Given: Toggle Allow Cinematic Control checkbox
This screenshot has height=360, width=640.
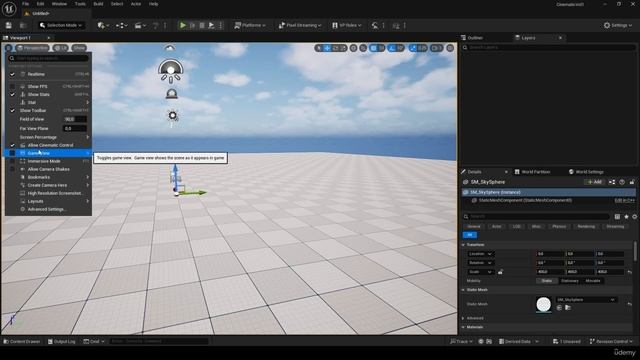Looking at the screenshot, I should coord(12,145).
